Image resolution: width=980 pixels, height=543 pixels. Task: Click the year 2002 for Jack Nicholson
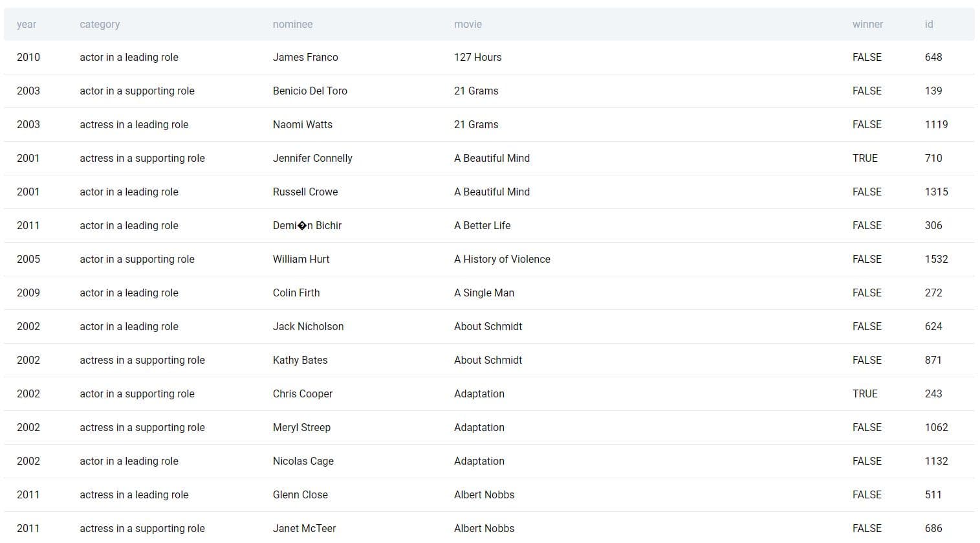(x=28, y=326)
